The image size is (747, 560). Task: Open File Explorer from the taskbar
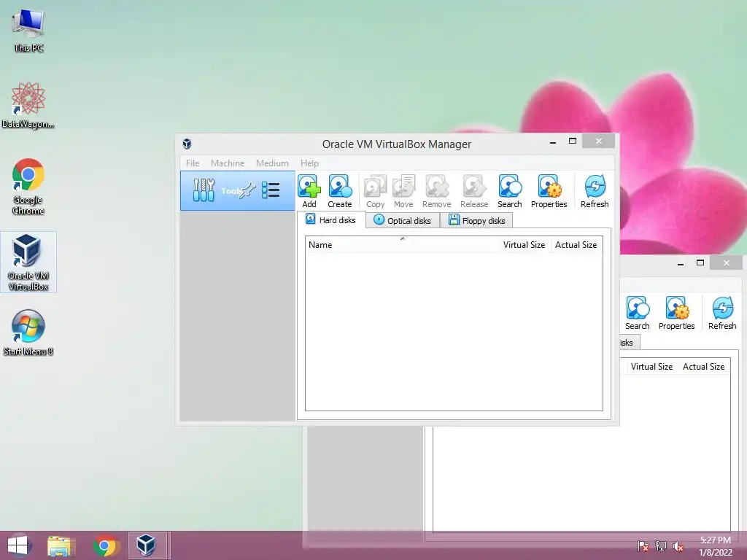61,545
